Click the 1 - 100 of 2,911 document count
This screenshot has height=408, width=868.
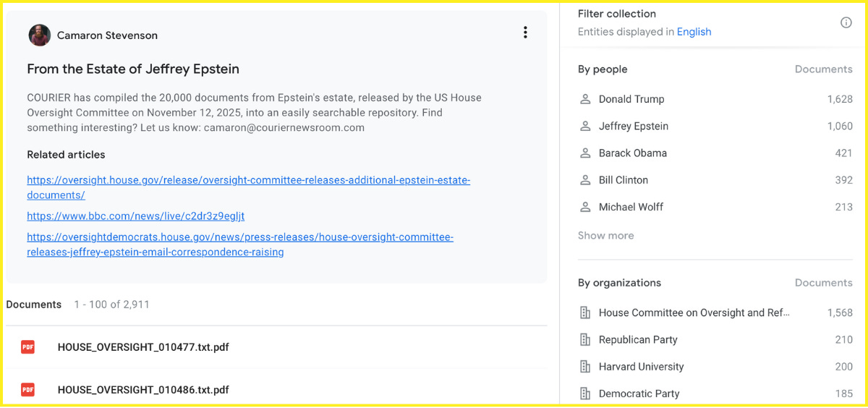[111, 305]
